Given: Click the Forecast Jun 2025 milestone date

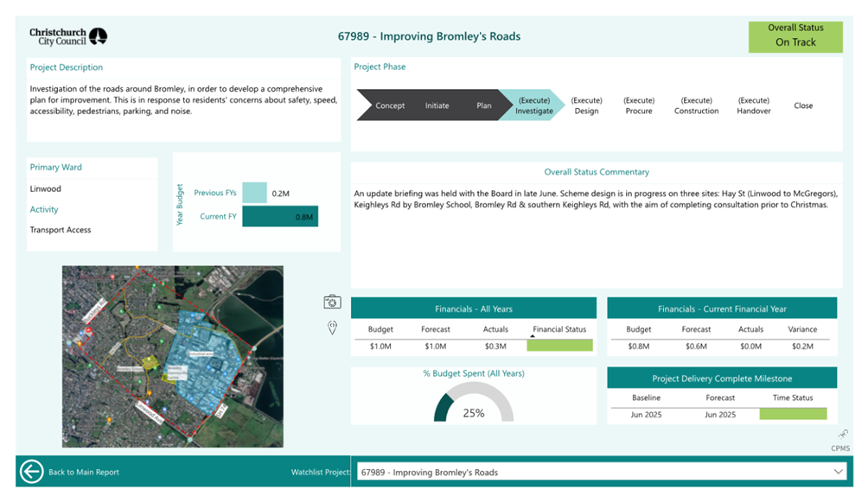Looking at the screenshot, I should point(720,415).
